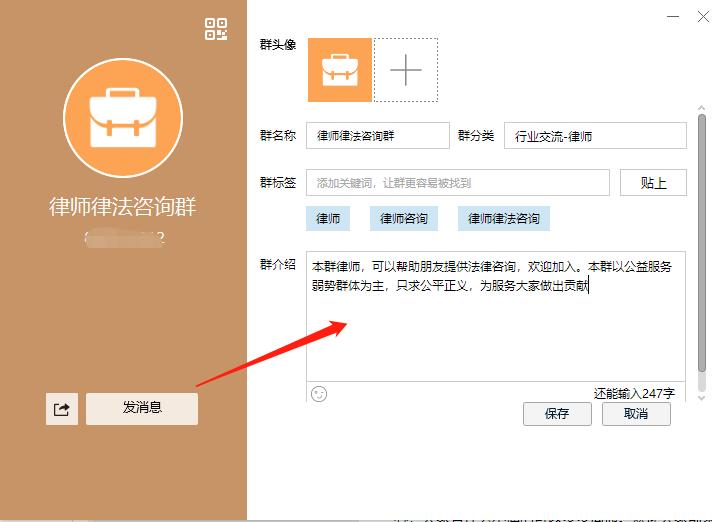Click the 还能输入247字 counter text
The width and height of the screenshot is (712, 522).
pos(634,393)
